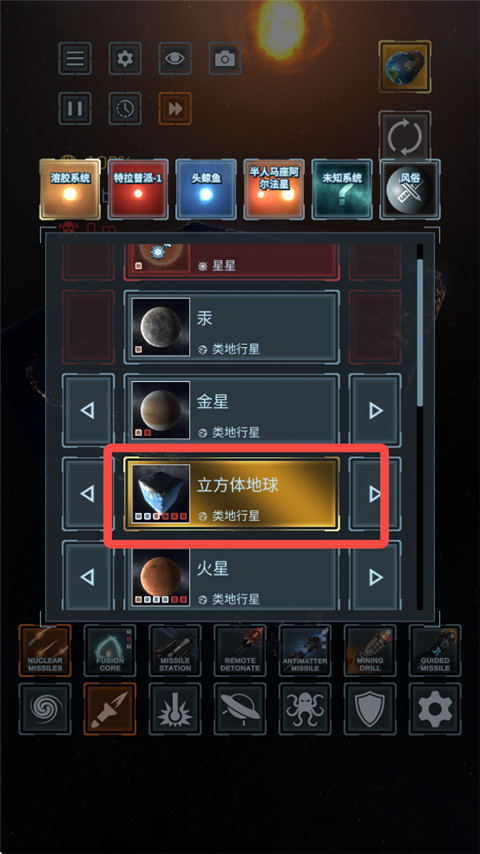
Task: Expand right arrow beside 金星
Action: (x=375, y=410)
